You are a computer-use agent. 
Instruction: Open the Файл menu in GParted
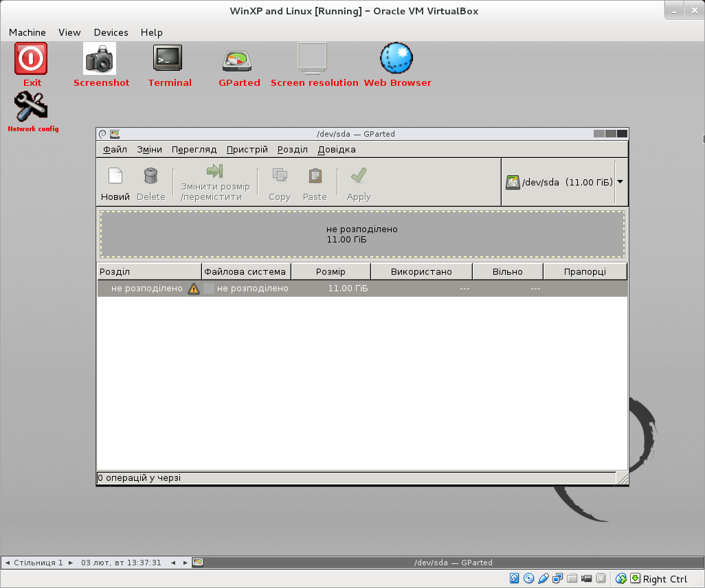pyautogui.click(x=115, y=149)
